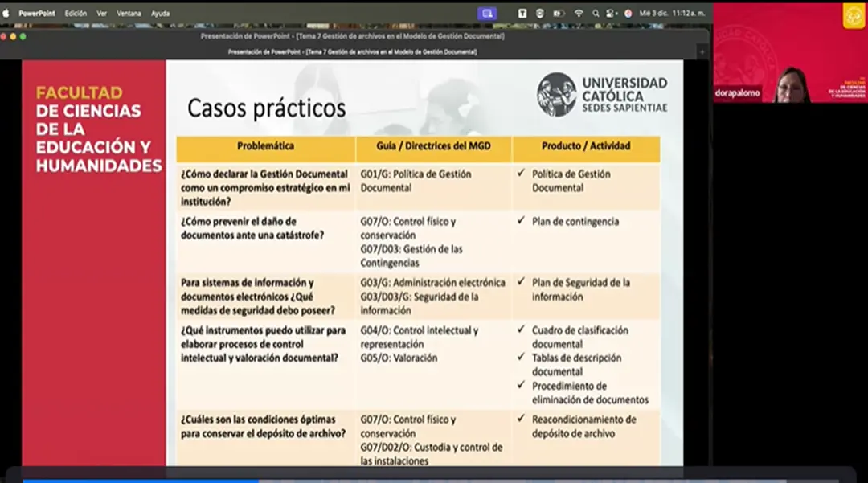Click G03/D03/G: Seguridad de la información text

(x=419, y=303)
